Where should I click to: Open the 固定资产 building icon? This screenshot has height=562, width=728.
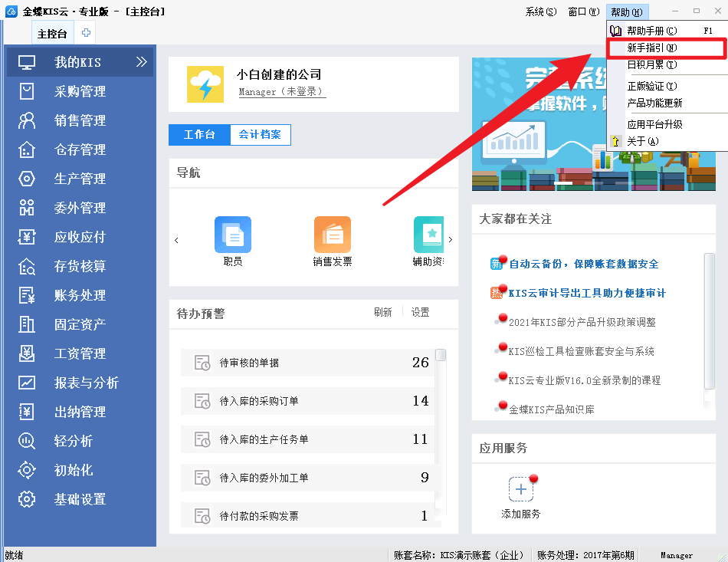27,324
